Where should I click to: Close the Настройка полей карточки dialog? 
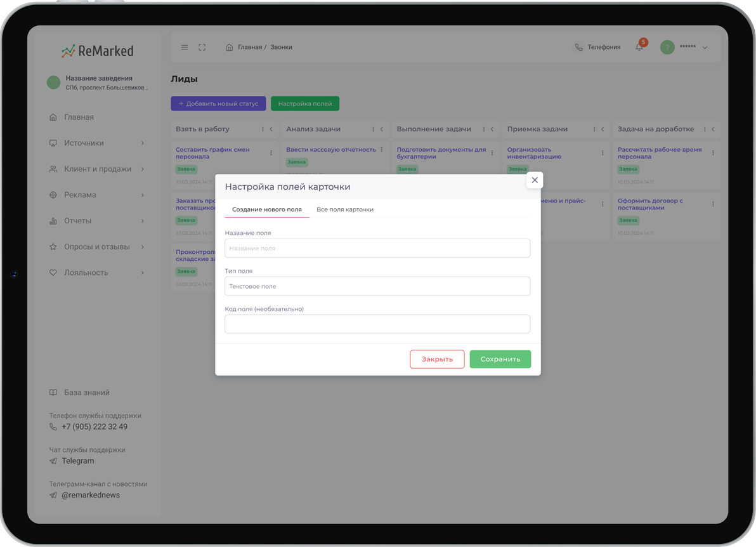[535, 180]
